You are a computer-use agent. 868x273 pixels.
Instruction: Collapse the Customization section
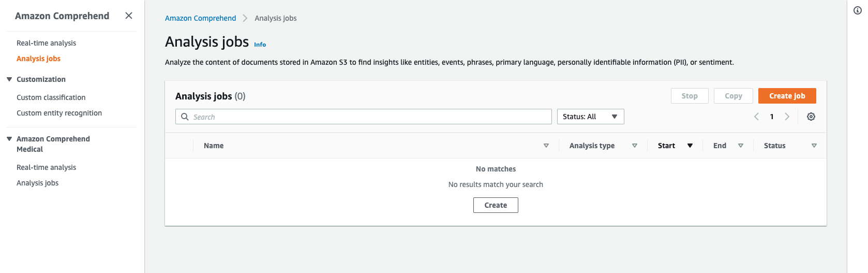click(x=9, y=79)
